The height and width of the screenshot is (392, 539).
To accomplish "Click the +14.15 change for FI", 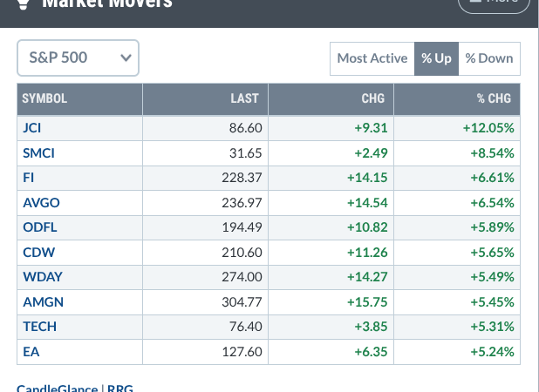I will pos(367,178).
